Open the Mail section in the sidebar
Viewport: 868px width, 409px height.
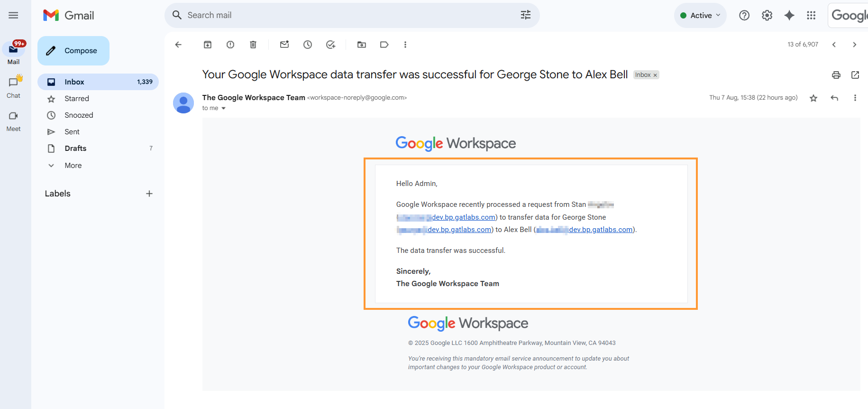[14, 53]
